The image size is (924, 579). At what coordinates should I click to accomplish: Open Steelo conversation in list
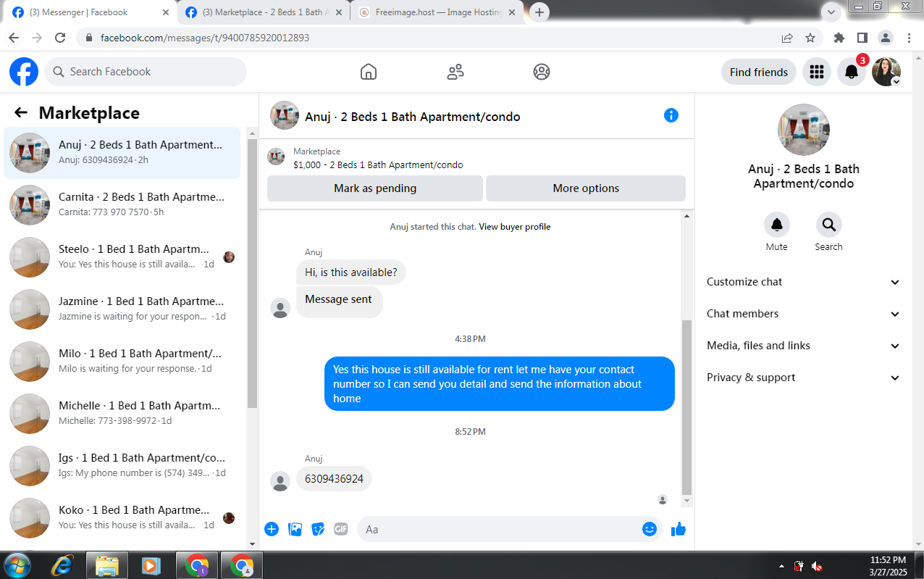pos(122,257)
